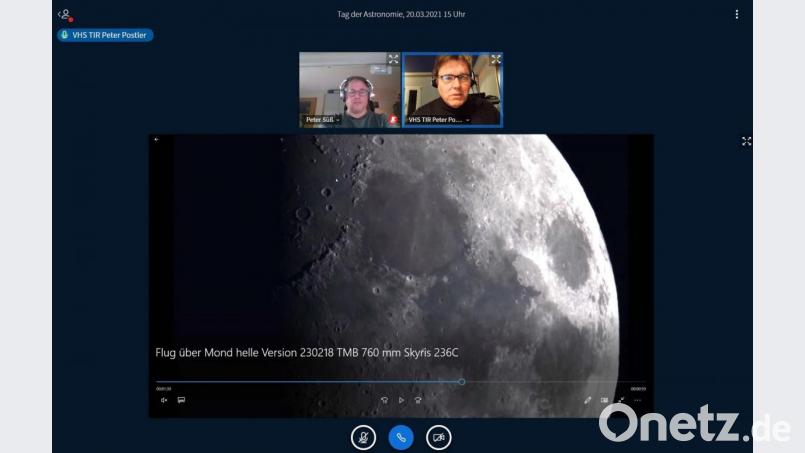Click the Flug über Mond video caption
The height and width of the screenshot is (453, 805).
point(306,352)
